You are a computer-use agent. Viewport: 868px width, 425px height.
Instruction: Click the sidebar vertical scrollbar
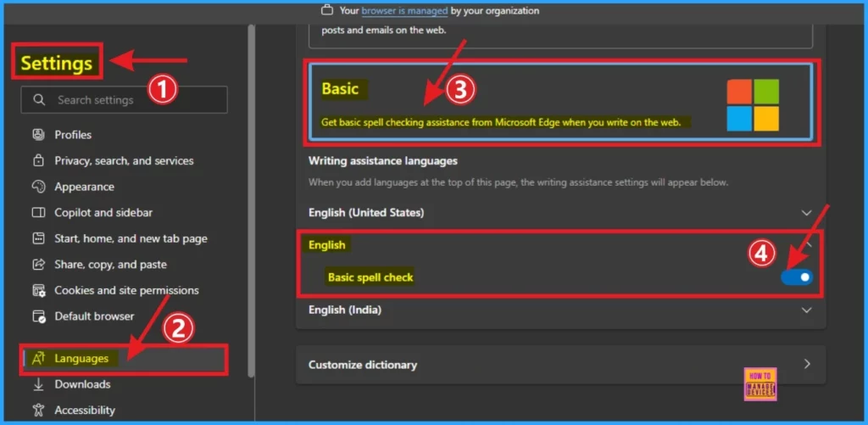tap(251, 200)
